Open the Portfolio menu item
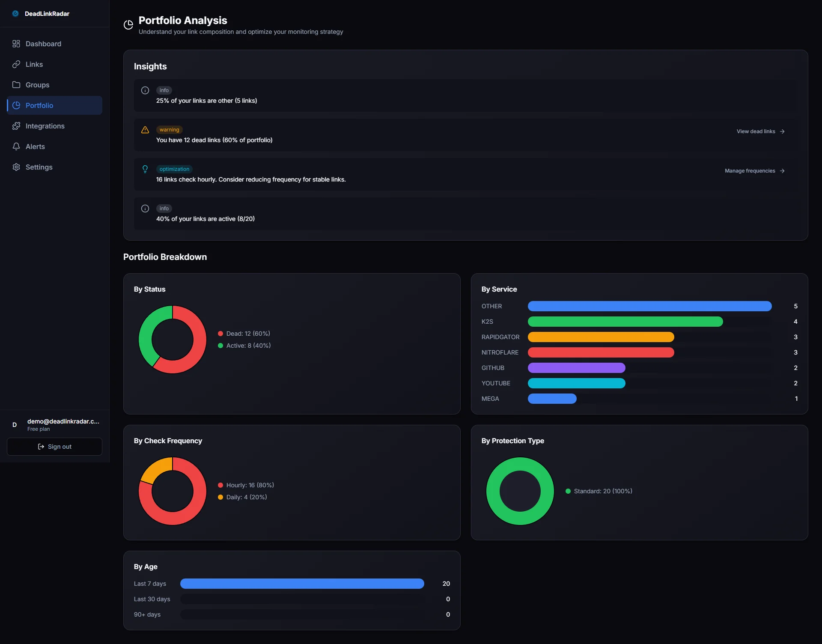Image resolution: width=822 pixels, height=644 pixels. coord(39,105)
